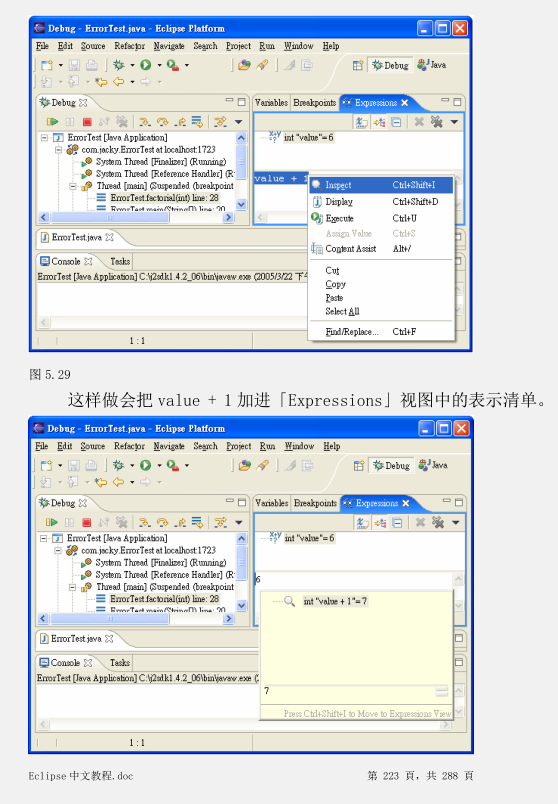Switch to Breakpoints tab in bottom window

(315, 503)
